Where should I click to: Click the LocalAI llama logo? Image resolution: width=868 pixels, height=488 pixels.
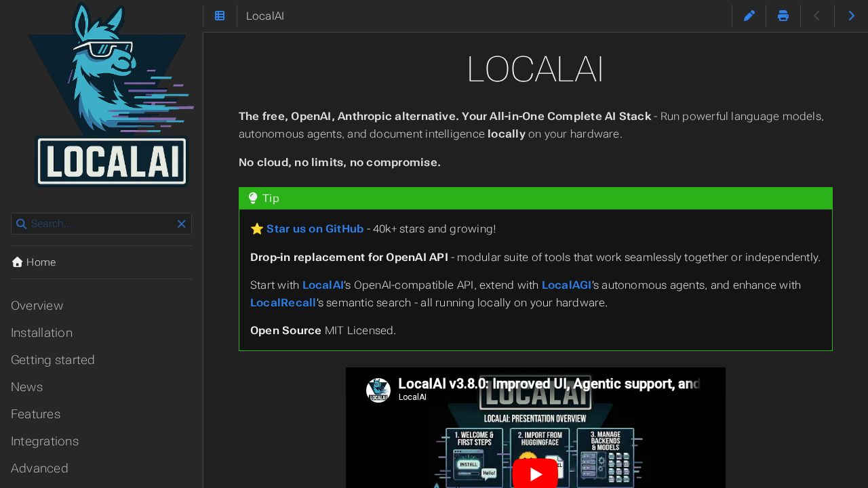pyautogui.click(x=111, y=96)
